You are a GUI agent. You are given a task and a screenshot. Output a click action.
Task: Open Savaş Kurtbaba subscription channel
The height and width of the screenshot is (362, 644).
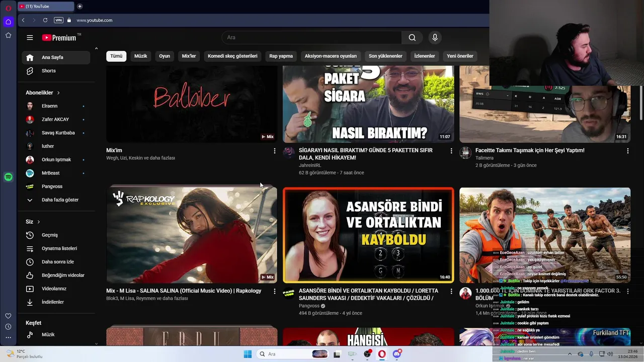tap(56, 133)
